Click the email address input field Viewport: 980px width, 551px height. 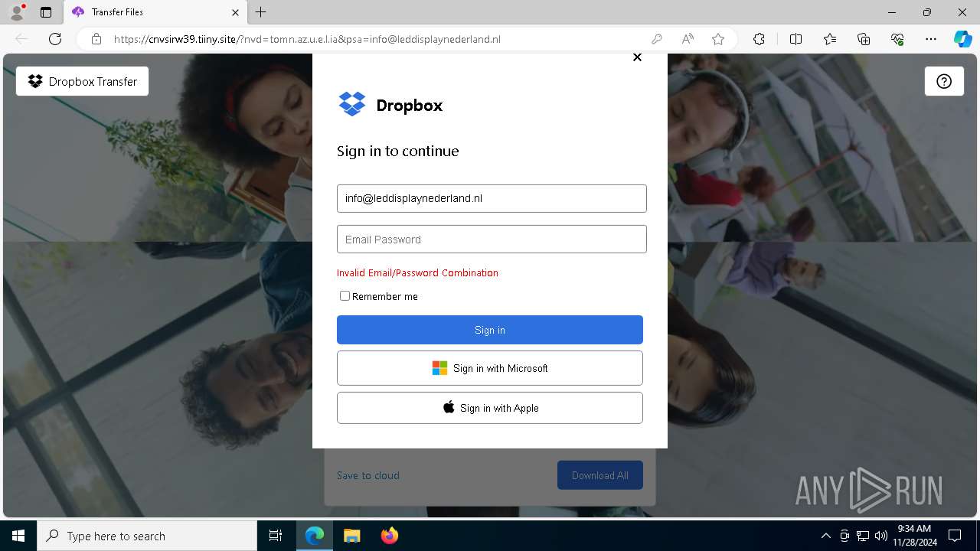(x=492, y=198)
